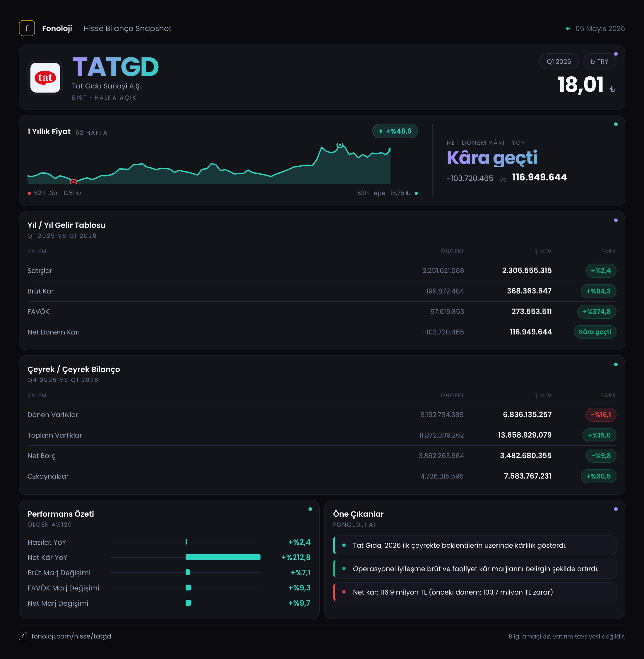This screenshot has height=659, width=644.
Task: Click the teal 52-week high marker on chart
Action: (x=340, y=145)
